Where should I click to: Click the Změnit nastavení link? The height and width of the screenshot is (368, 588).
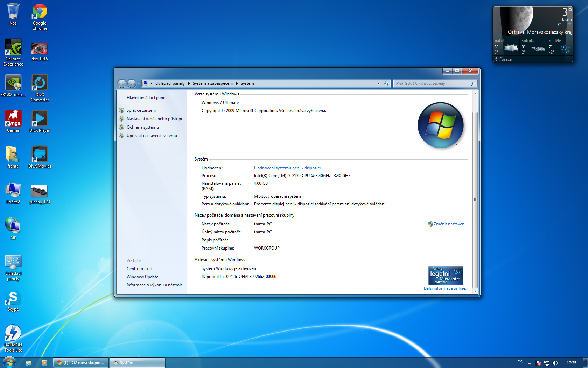pos(449,224)
